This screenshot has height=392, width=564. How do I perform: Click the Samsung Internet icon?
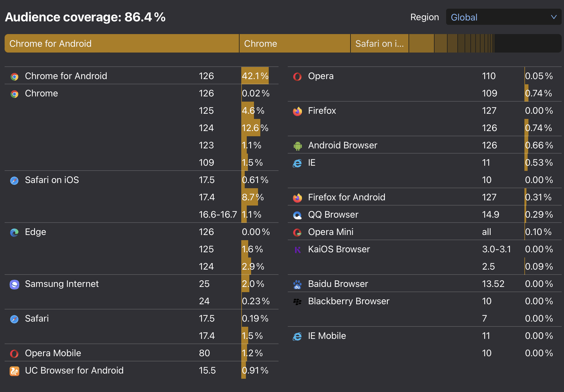point(14,284)
